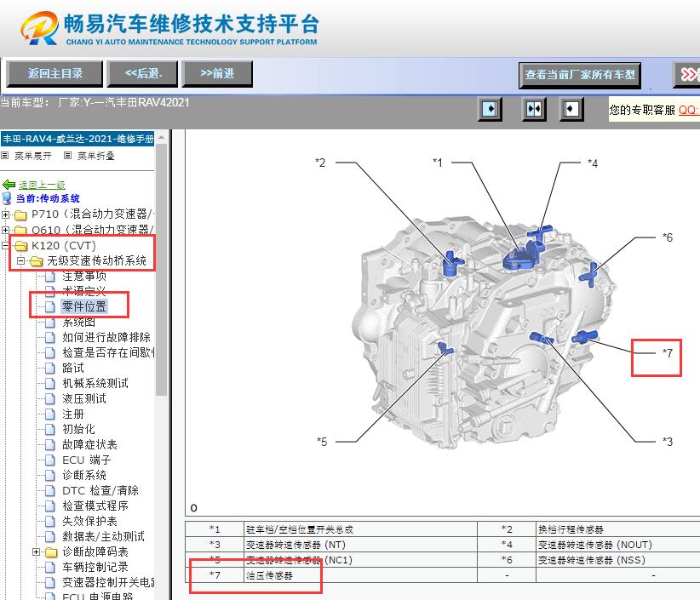Image resolution: width=700 pixels, height=600 pixels.
Task: Click the 丰田-RAV4-威兰达-2021-维修手册 title
Action: click(77, 139)
